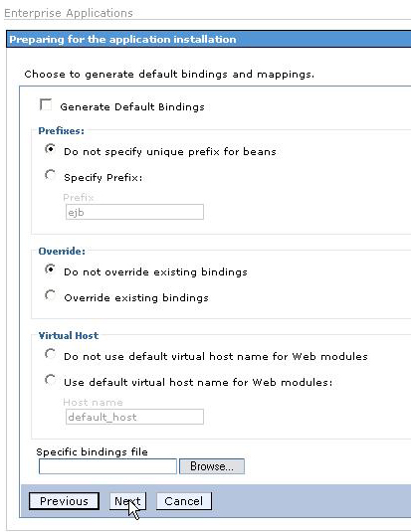Choose the 'Override existing bindings' radio button
The image size is (411, 532).
click(x=50, y=295)
